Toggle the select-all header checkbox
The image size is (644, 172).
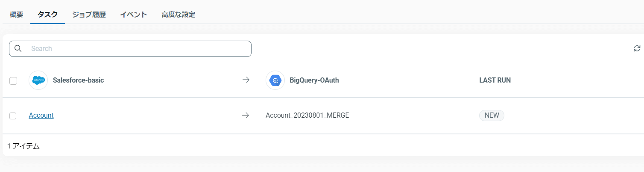tap(13, 80)
